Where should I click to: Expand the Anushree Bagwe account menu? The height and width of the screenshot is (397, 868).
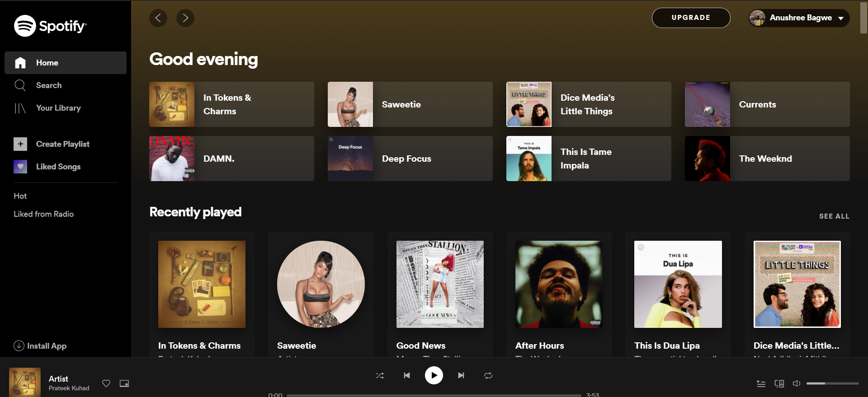799,18
